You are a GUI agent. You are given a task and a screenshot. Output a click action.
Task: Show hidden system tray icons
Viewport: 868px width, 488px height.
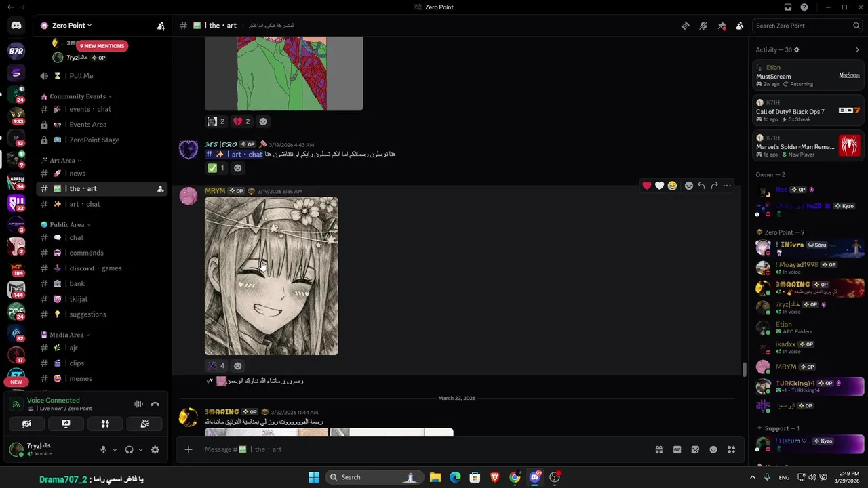pos(752,477)
